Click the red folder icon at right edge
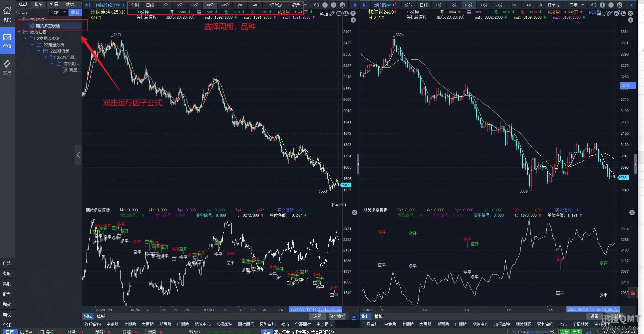This screenshot has height=334, width=644. pyautogui.click(x=633, y=293)
